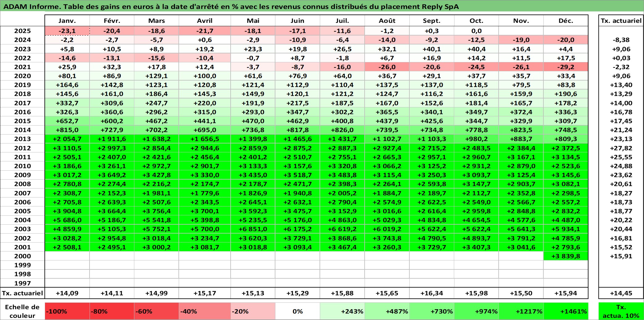Select the +129,1 cell for March 2020
644x320 pixels.
157,76
